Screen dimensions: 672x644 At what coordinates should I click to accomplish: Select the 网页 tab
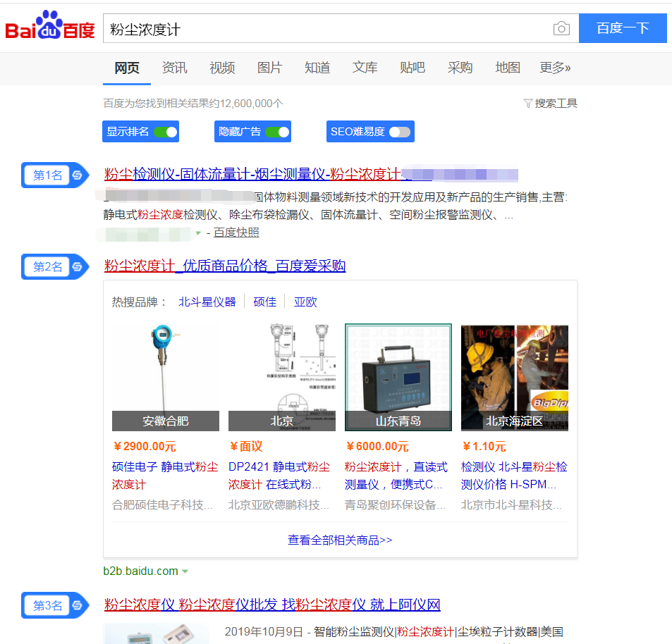tap(127, 68)
